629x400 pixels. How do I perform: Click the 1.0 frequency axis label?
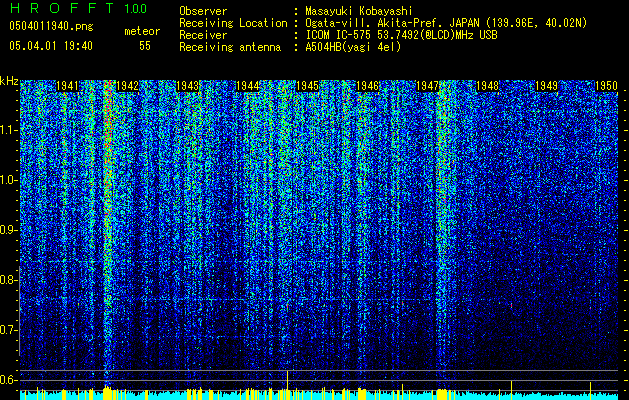click(9, 180)
